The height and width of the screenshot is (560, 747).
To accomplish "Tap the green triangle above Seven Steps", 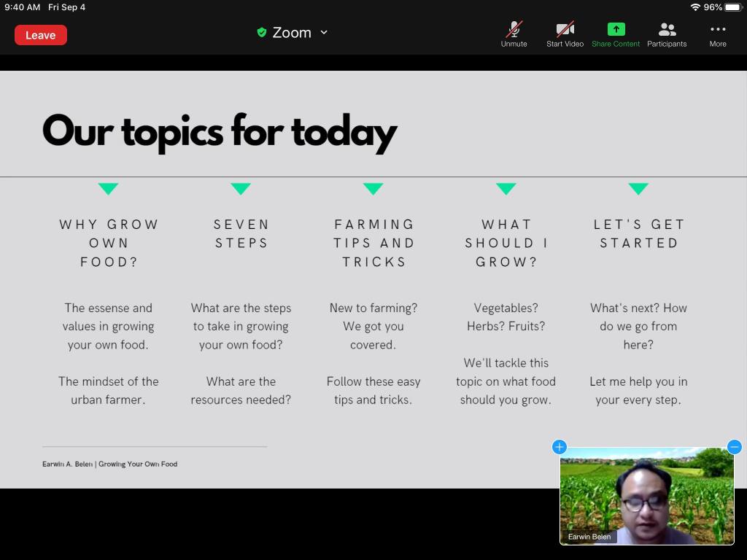I will (241, 189).
